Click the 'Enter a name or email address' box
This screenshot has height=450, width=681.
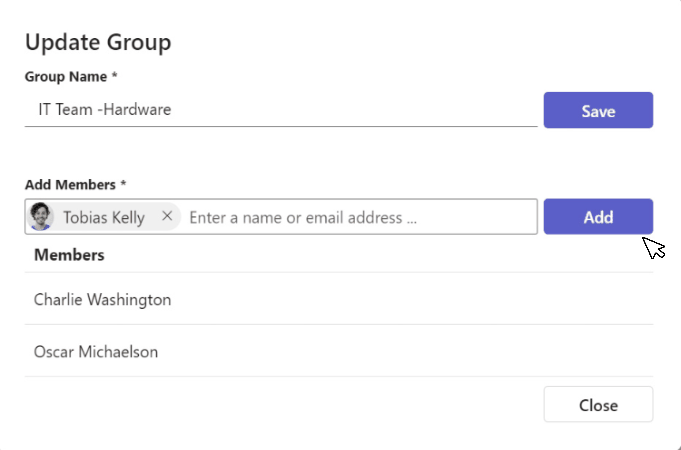360,217
